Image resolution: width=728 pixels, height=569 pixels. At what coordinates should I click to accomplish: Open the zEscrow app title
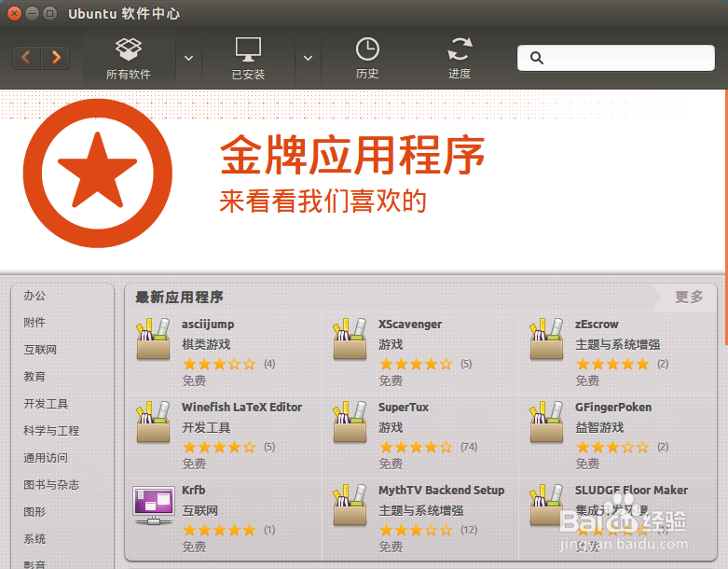click(598, 325)
